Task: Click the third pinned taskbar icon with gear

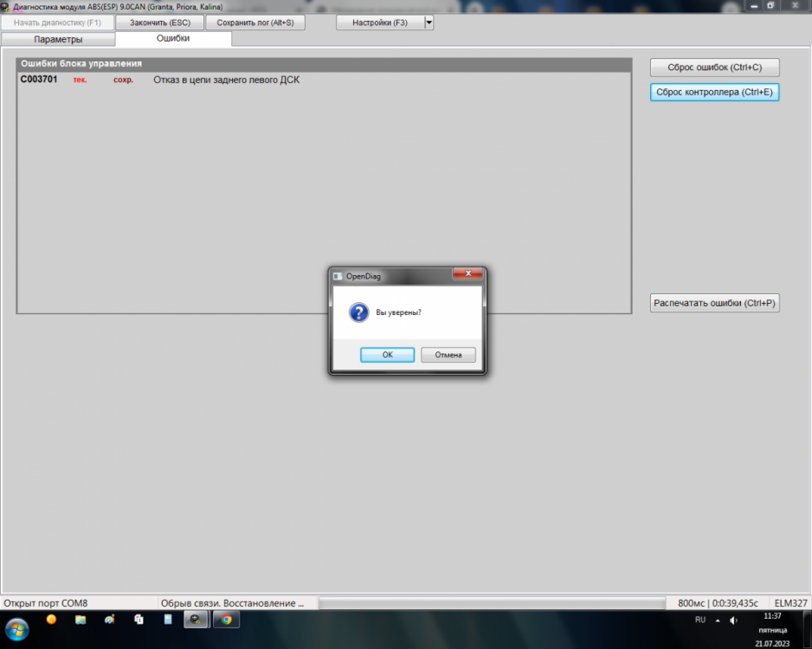Action: [109, 620]
